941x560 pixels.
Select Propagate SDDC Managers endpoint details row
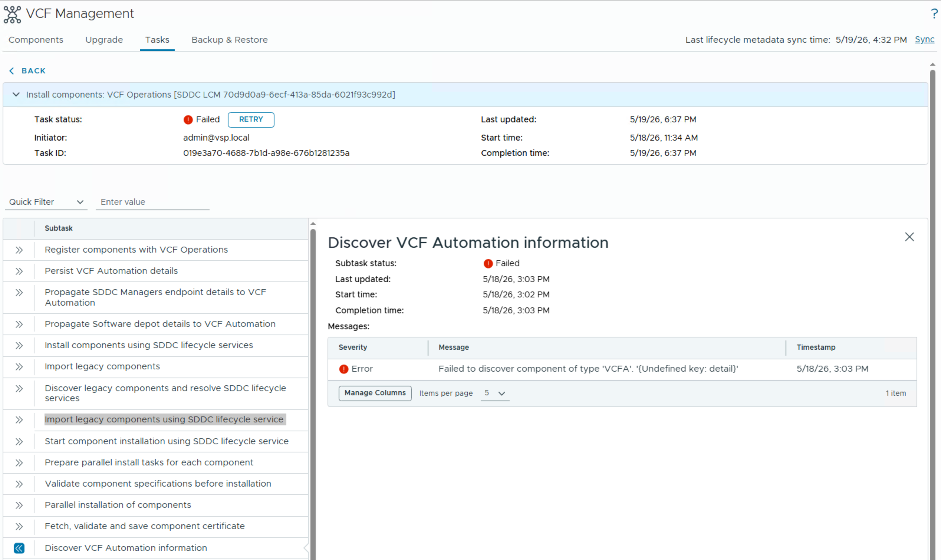pyautogui.click(x=156, y=297)
